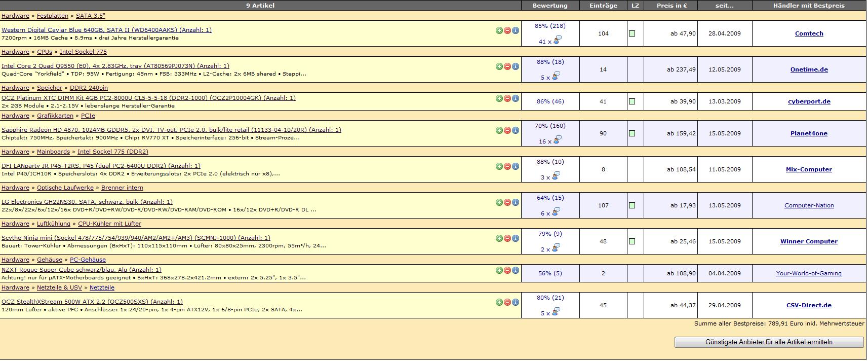
Task: Visit dealer CSV-Direct.de
Action: [809, 305]
